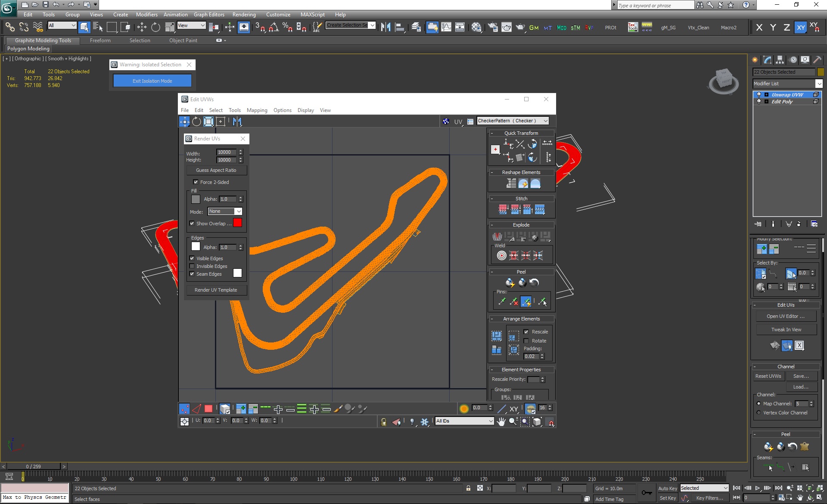The height and width of the screenshot is (504, 827).
Task: Open the Utilities hammer panel tab
Action: (x=817, y=60)
